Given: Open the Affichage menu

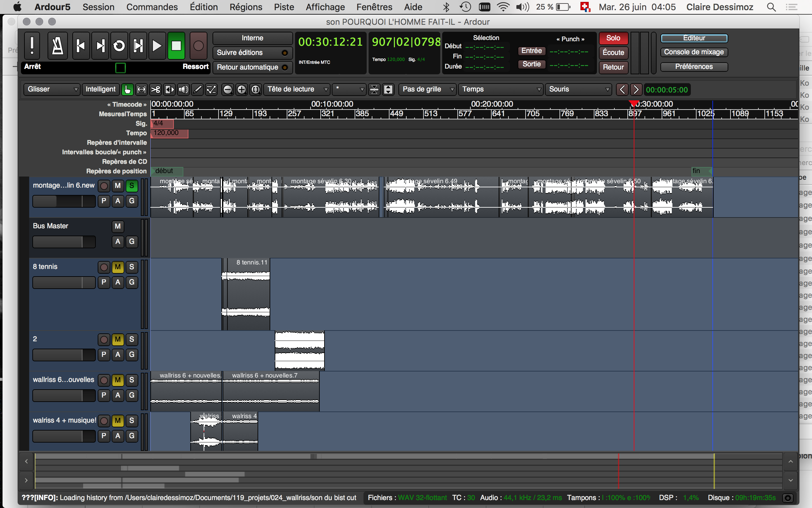Looking at the screenshot, I should click(x=325, y=7).
